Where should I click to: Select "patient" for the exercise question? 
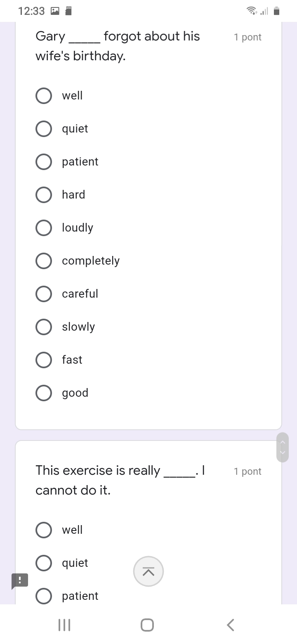44,596
